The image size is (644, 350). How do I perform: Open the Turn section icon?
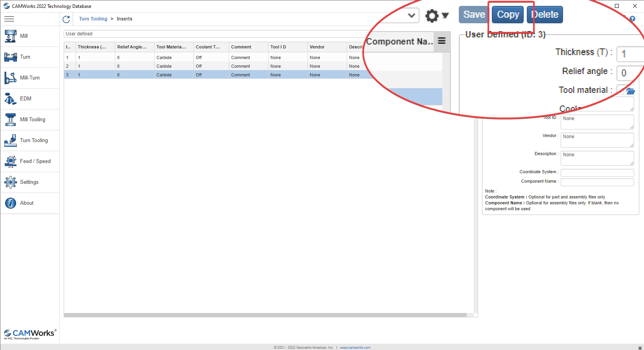click(x=11, y=57)
